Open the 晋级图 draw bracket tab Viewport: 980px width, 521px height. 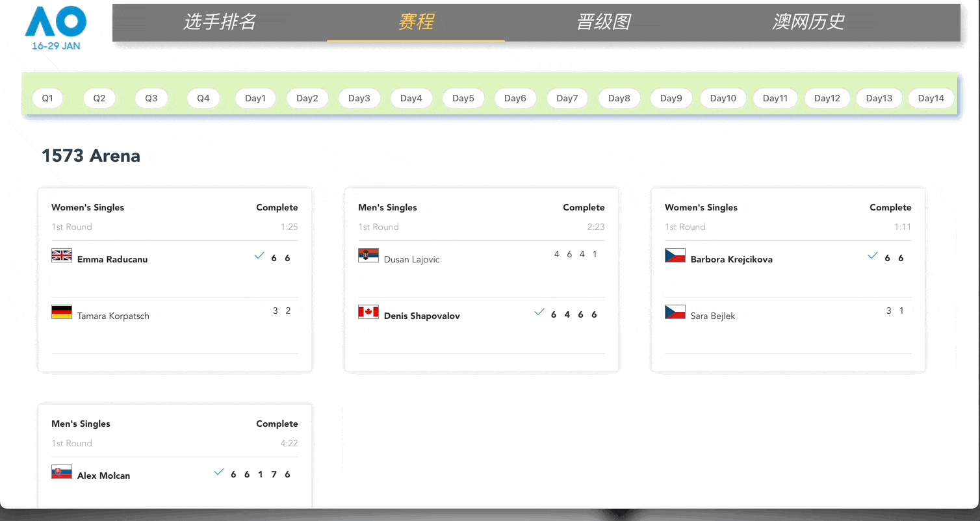[x=604, y=22]
